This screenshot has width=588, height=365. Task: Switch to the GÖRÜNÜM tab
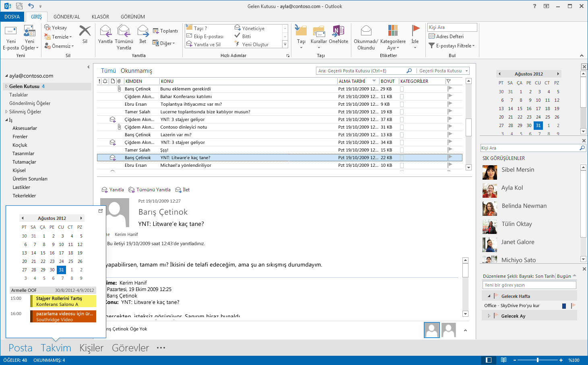click(133, 16)
